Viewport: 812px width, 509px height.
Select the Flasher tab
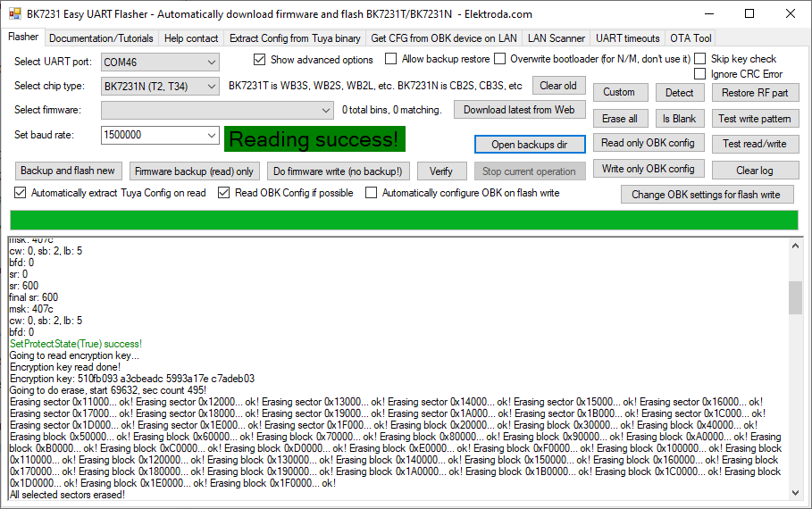[x=23, y=37]
